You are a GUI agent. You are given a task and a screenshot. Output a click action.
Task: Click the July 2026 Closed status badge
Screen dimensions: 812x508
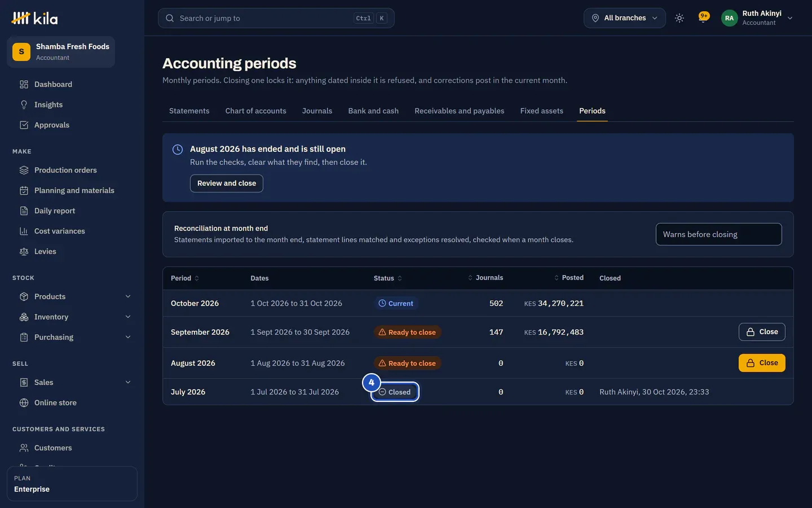pyautogui.click(x=395, y=392)
